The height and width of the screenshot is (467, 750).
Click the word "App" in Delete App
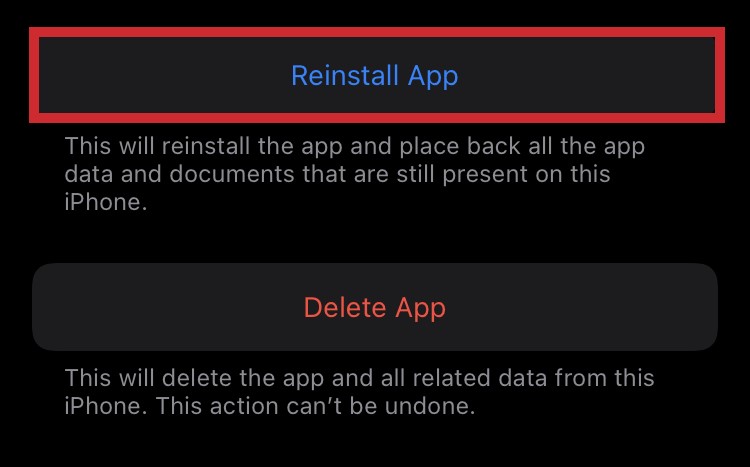[x=420, y=309]
